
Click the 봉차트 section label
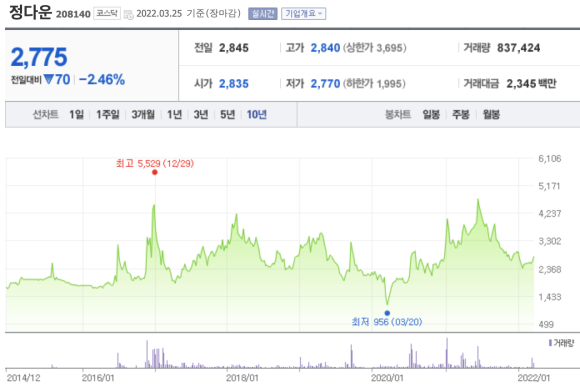tap(398, 115)
